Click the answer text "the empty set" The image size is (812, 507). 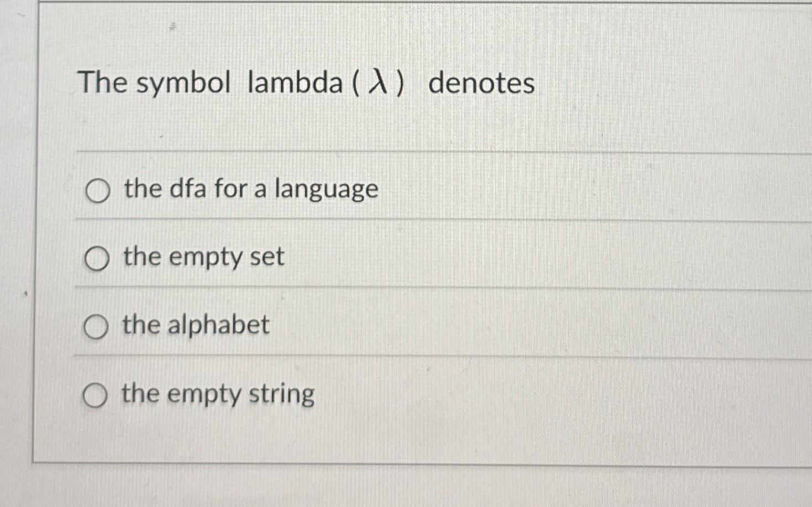pyautogui.click(x=203, y=257)
